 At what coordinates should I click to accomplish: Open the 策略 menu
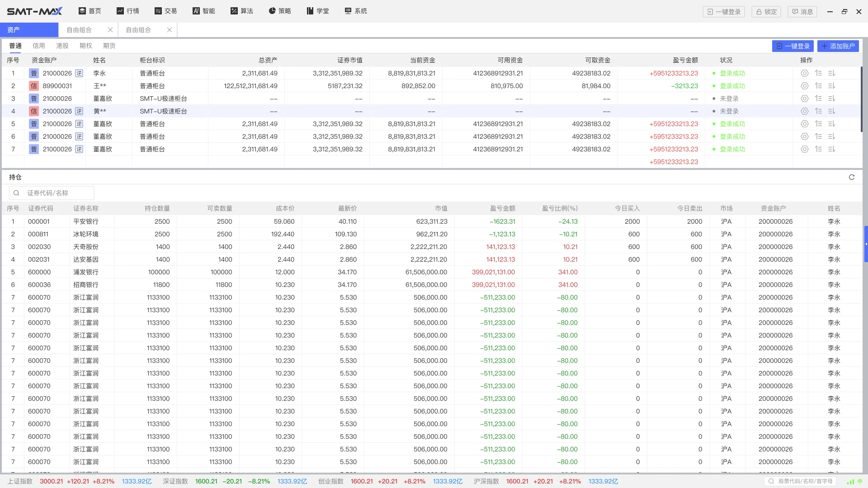(x=280, y=11)
